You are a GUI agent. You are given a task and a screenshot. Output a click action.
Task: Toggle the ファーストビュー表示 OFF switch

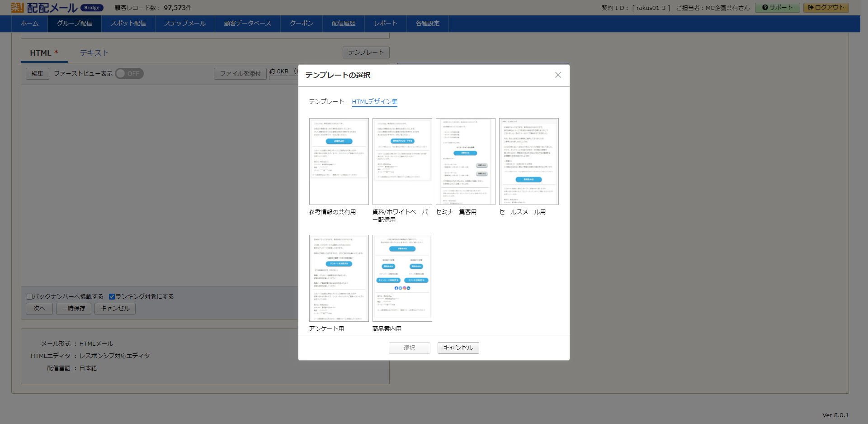point(129,73)
